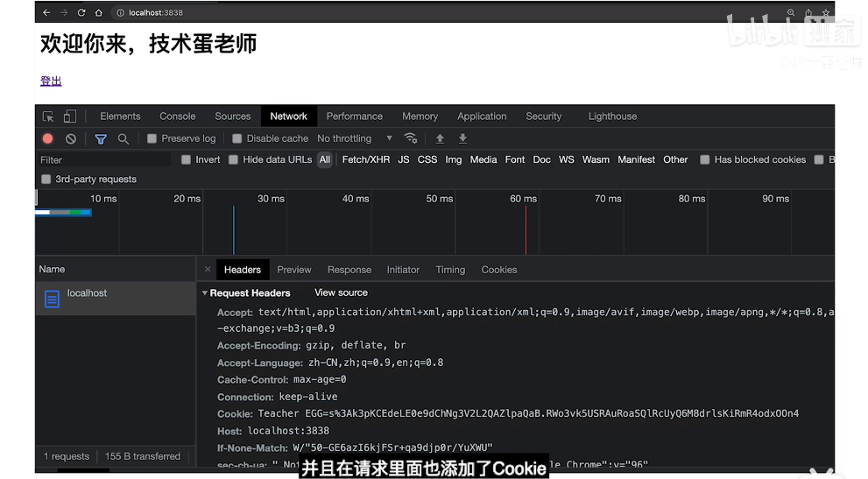
Task: Select the localhost document request row
Action: point(115,299)
